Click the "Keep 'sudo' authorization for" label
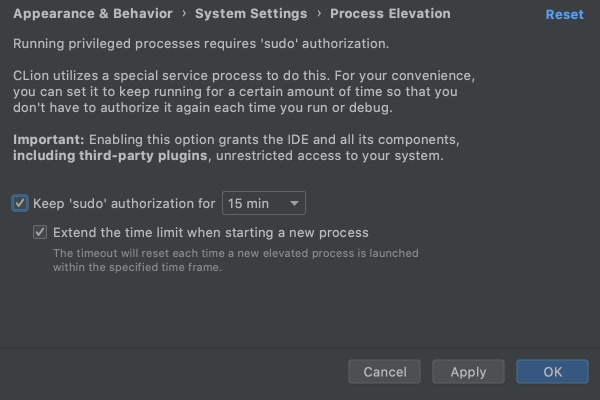This screenshot has width=600, height=400. 124,203
